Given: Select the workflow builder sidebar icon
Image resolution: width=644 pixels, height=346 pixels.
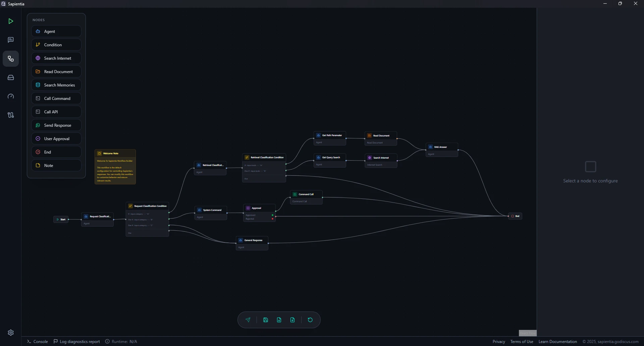Looking at the screenshot, I should [10, 59].
